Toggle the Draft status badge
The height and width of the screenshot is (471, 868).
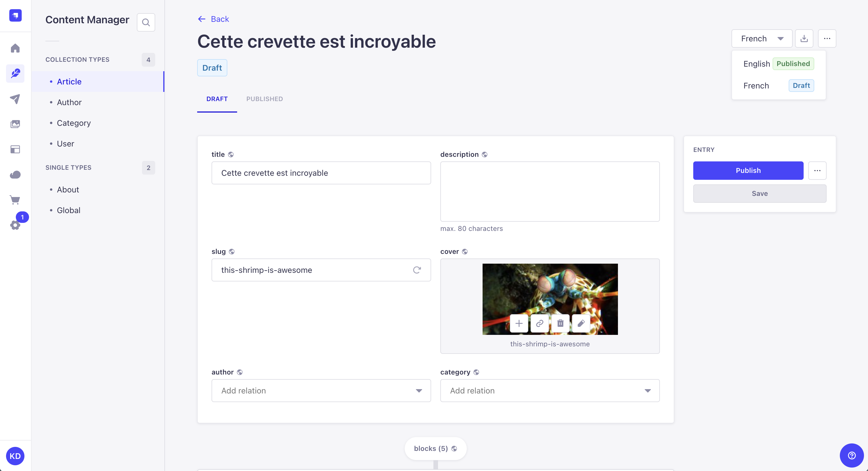tap(212, 68)
